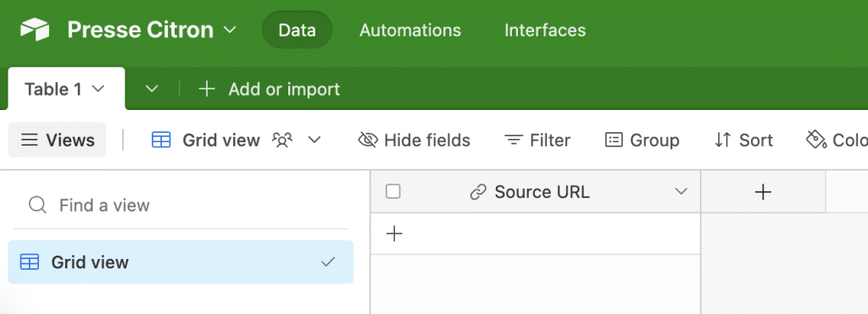Switch to the Data tab
Image resolution: width=868 pixels, height=314 pixels.
click(298, 30)
